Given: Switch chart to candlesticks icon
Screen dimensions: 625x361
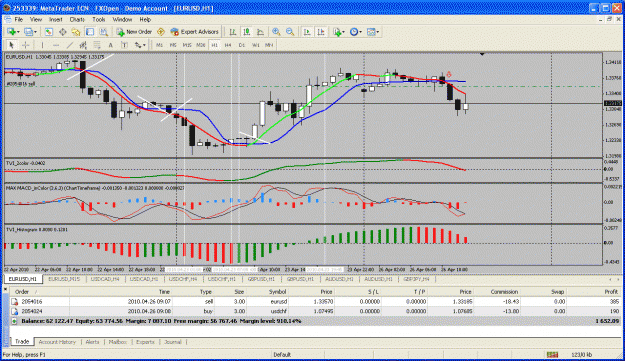Looking at the screenshot, I should coord(247,32).
